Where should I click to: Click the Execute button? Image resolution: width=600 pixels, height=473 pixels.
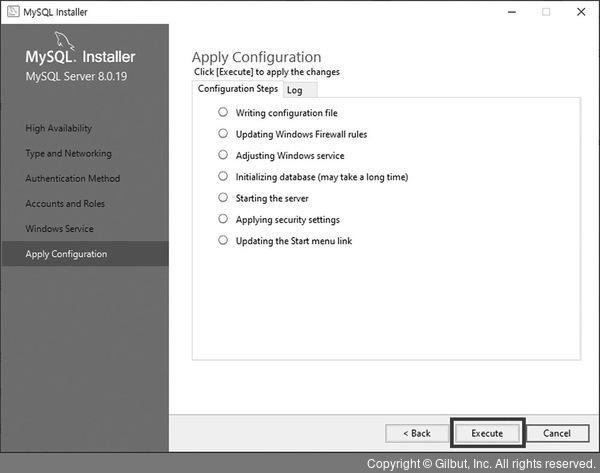(x=487, y=433)
